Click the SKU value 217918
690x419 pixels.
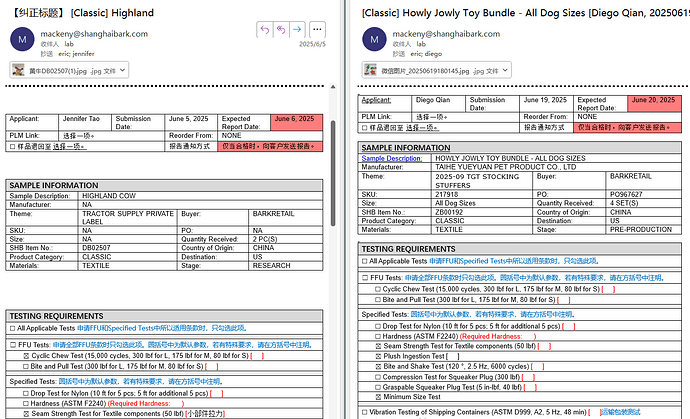point(447,195)
